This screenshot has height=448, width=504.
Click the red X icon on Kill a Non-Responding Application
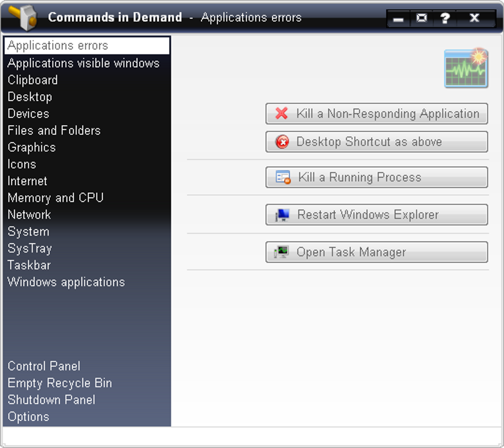282,114
